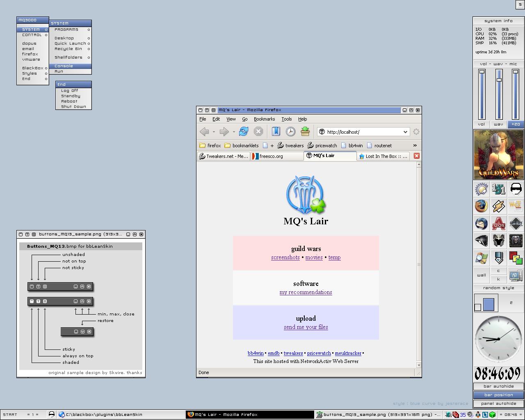
Task: Click Stop loading icon in Firefox toolbar
Action: coord(258,131)
